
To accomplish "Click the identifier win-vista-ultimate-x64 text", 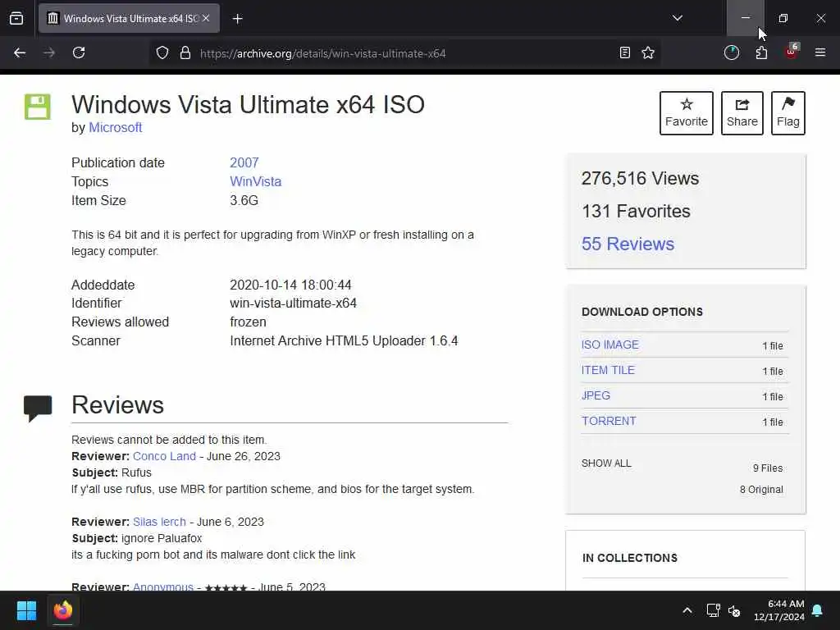I will click(x=293, y=304).
